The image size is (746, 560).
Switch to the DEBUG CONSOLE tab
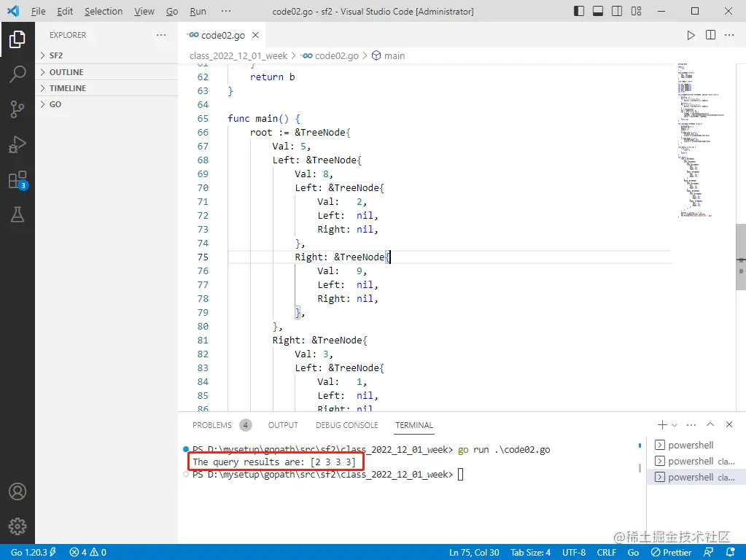[x=347, y=425]
